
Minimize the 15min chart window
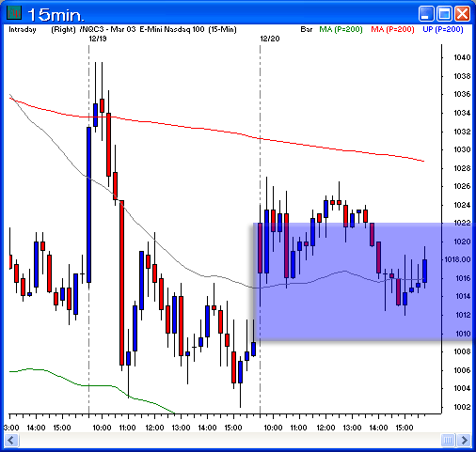click(426, 14)
